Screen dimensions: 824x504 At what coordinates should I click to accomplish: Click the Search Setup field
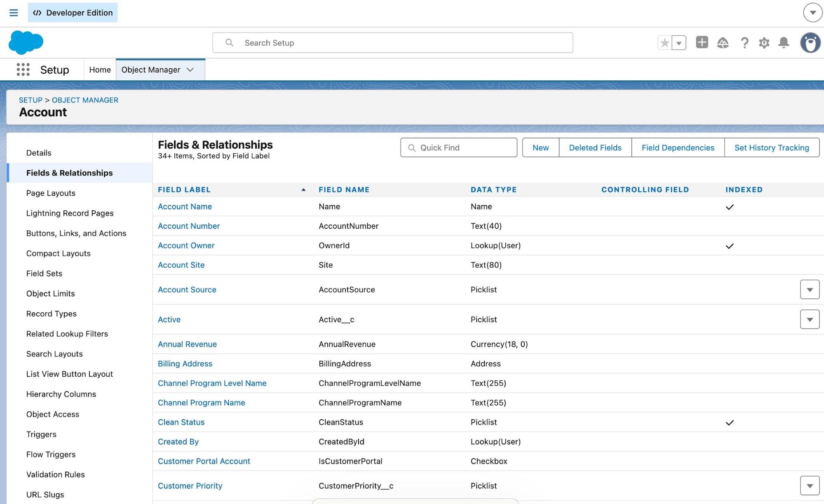392,43
